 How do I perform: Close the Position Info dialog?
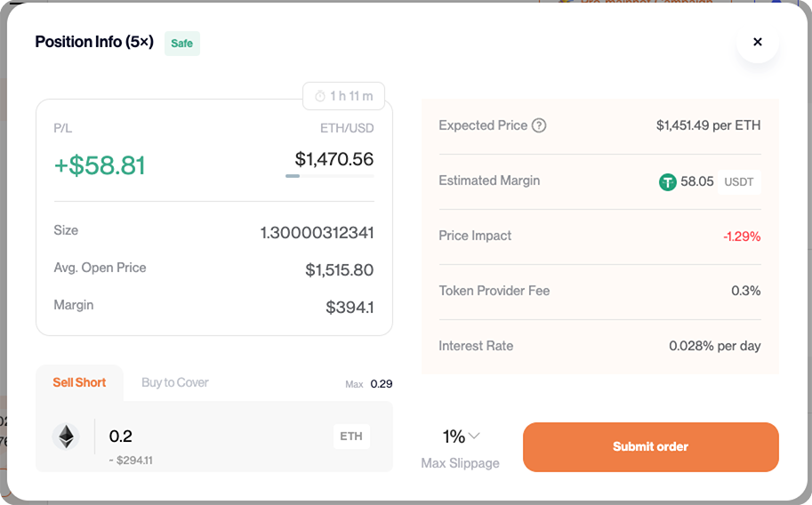pos(758,42)
